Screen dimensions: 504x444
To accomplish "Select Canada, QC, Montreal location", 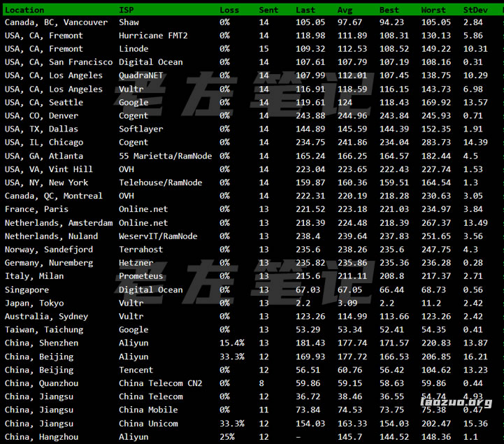I will coord(54,196).
